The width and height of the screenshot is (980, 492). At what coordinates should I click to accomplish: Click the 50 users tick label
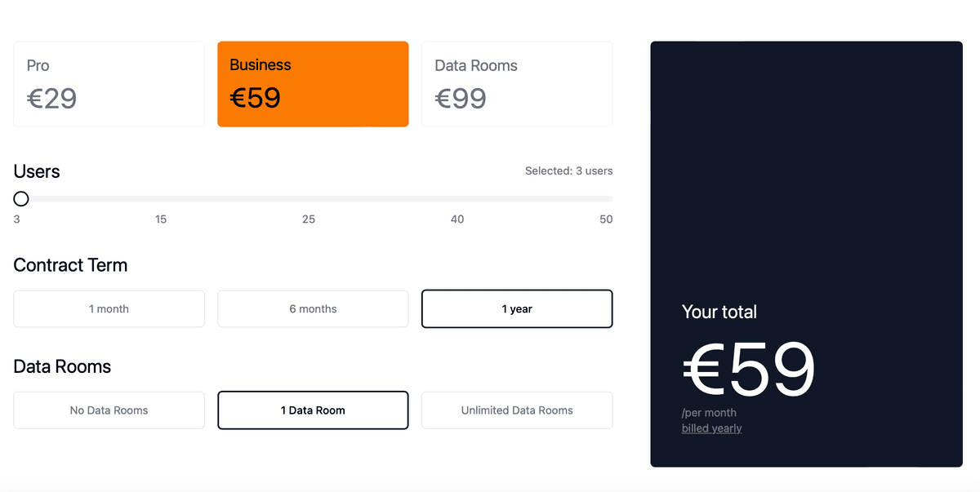[606, 219]
